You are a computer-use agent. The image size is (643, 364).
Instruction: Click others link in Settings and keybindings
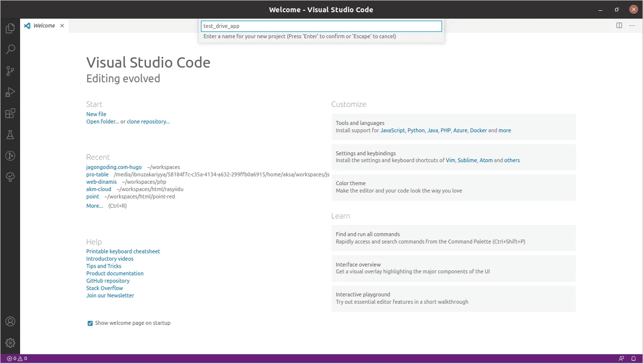[512, 160]
